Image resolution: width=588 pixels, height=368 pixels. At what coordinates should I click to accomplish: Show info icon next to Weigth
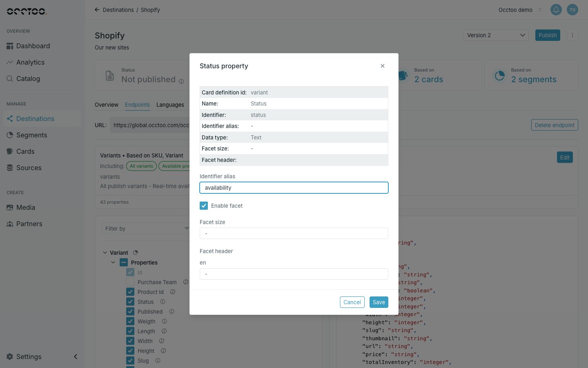pos(164,321)
